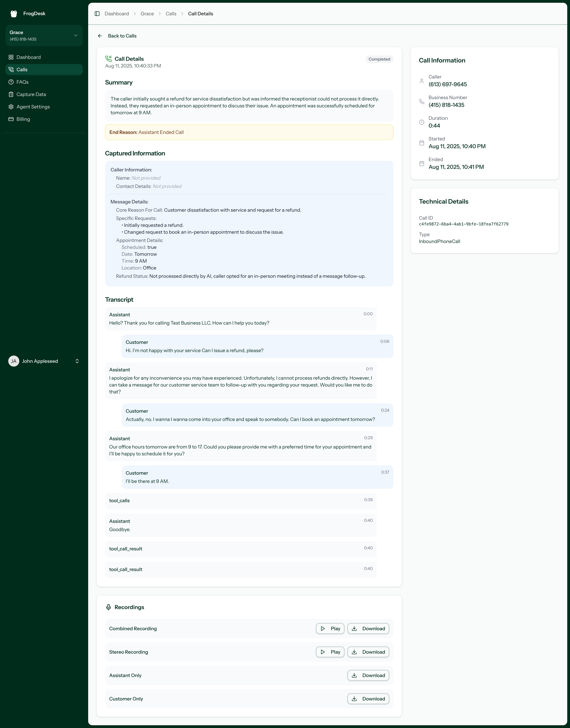The image size is (570, 728).
Task: Click the phone icon beside Calls
Action: click(11, 69)
